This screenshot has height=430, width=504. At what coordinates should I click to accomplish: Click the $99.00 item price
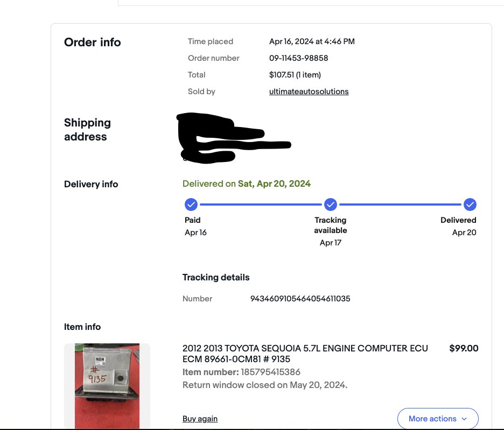pyautogui.click(x=464, y=348)
